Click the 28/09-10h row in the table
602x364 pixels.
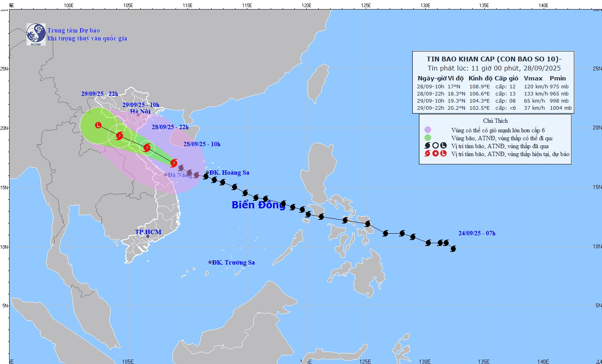(x=493, y=86)
